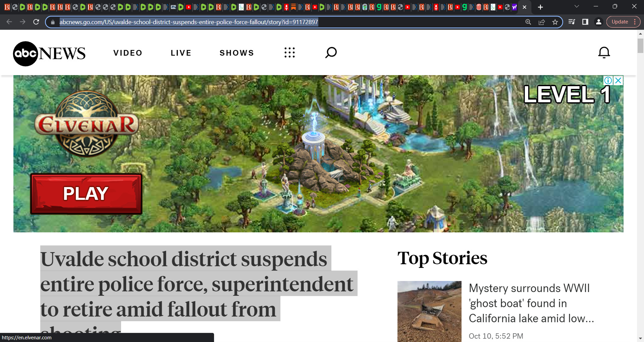Open the zoom magnifier icon in address bar

[x=528, y=22]
